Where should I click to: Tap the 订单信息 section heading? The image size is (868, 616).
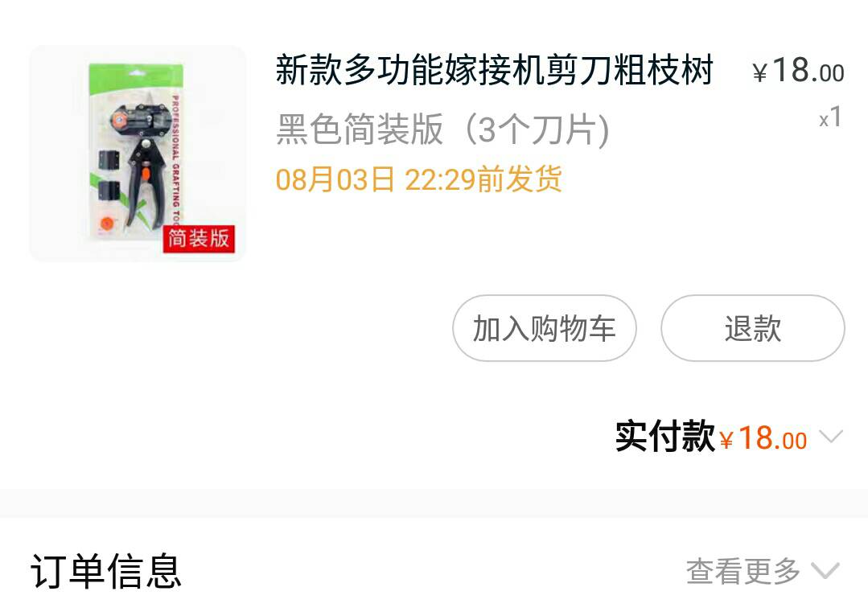point(105,571)
